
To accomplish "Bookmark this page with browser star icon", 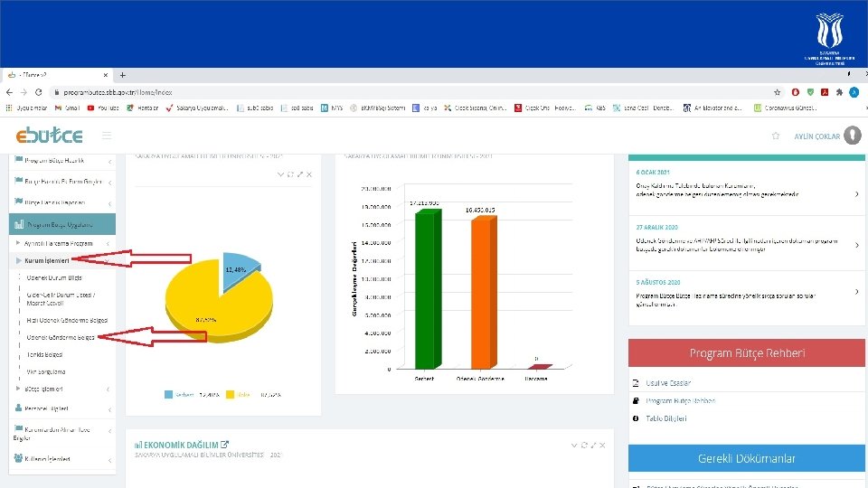I will click(x=778, y=92).
